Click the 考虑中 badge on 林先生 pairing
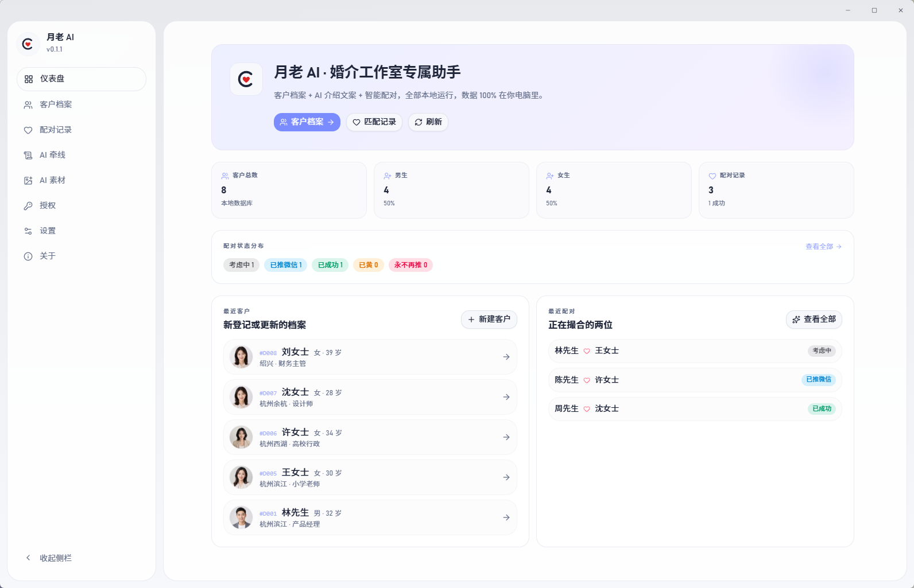 coord(822,351)
